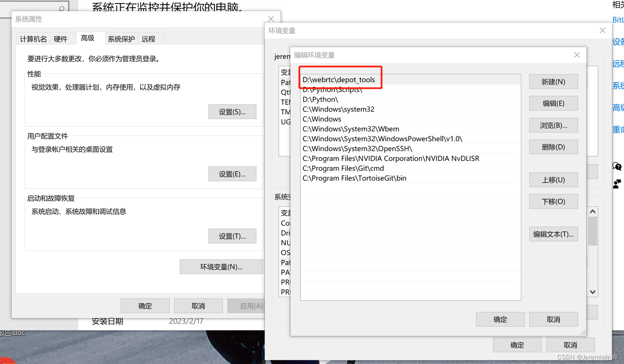This screenshot has width=624, height=364.
Task: Click 编辑文本(T) to edit path as text
Action: (x=553, y=234)
